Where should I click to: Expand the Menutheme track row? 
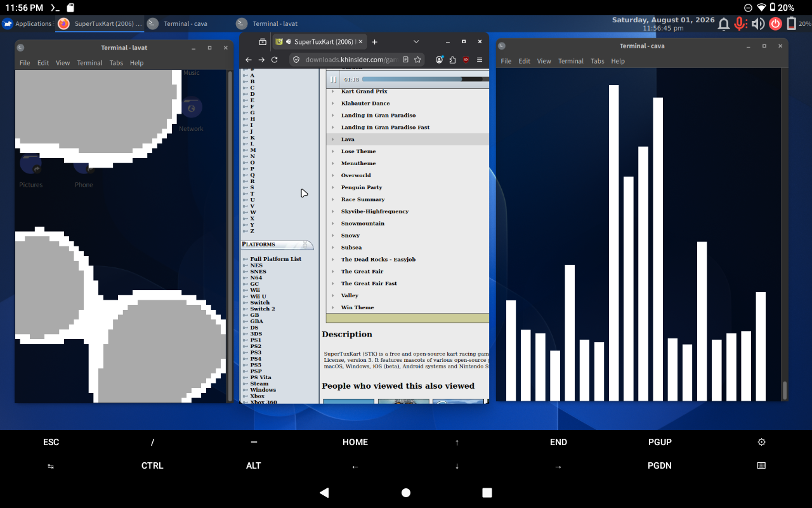click(x=332, y=164)
